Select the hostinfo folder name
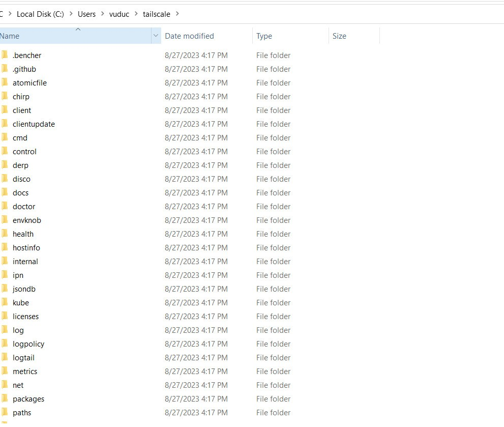The width and height of the screenshot is (504, 427). click(26, 248)
